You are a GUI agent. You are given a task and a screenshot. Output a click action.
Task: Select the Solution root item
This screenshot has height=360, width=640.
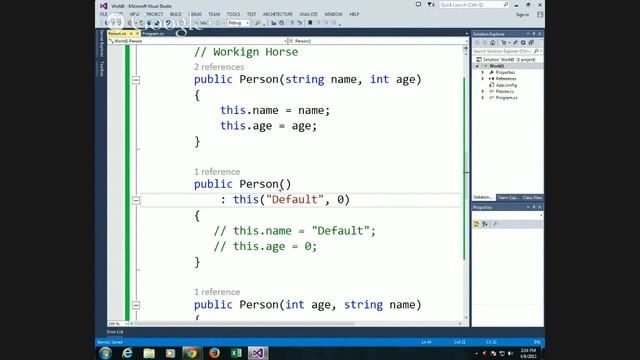pyautogui.click(x=506, y=60)
